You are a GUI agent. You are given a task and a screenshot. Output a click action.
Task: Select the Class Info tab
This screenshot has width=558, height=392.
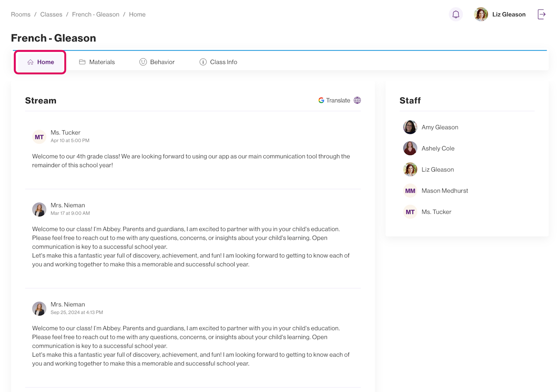(218, 62)
